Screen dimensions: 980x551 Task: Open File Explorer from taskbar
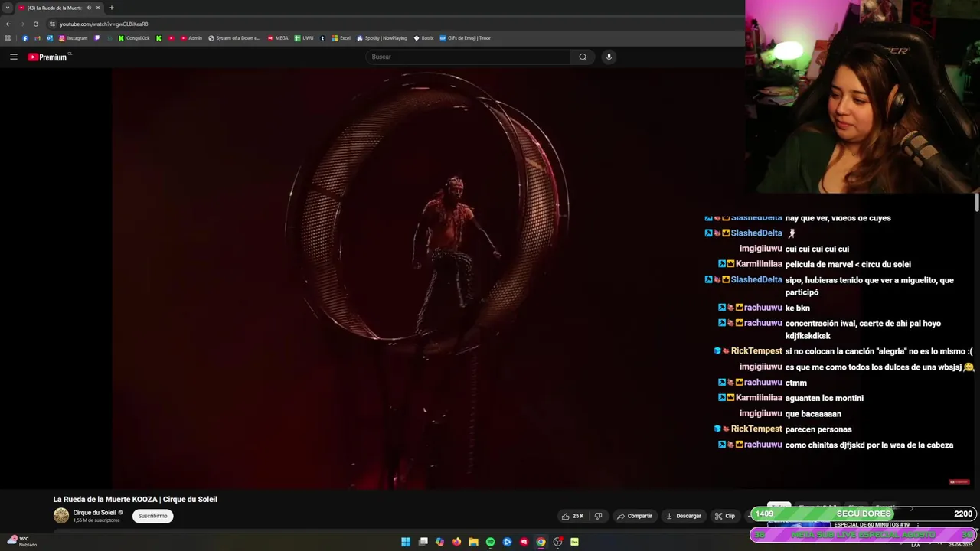pos(473,542)
